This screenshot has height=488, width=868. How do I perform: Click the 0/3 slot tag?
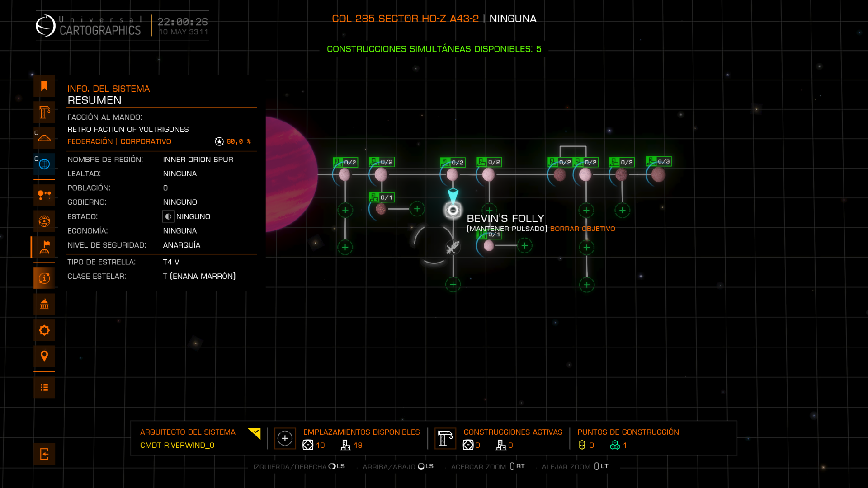coord(659,161)
